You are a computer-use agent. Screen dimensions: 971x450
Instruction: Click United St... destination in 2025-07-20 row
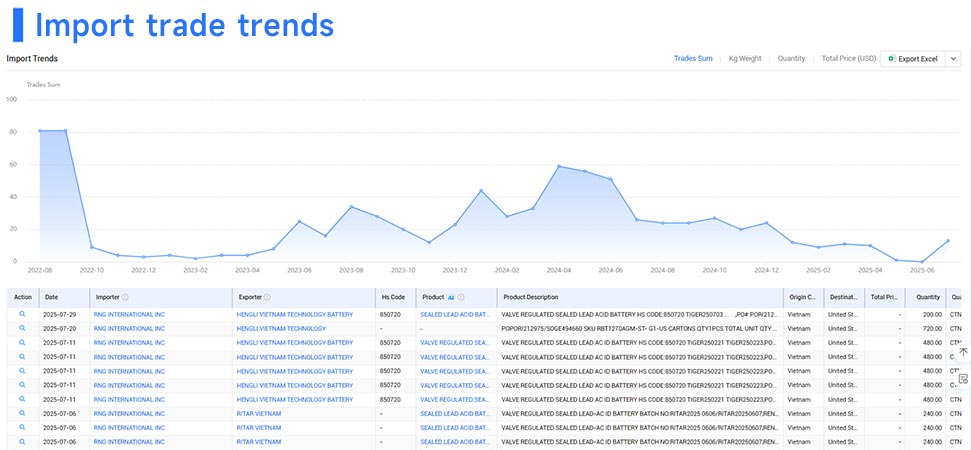click(x=842, y=329)
